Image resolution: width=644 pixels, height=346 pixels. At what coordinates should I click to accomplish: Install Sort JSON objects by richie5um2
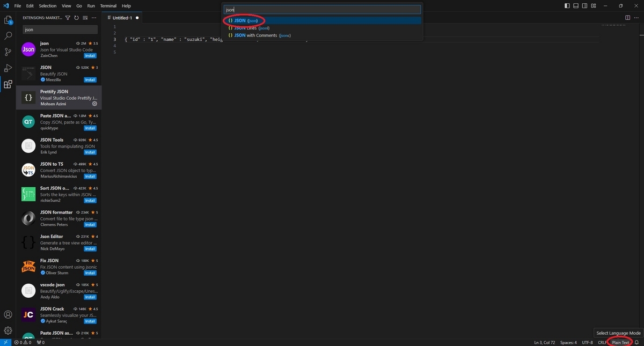point(90,201)
